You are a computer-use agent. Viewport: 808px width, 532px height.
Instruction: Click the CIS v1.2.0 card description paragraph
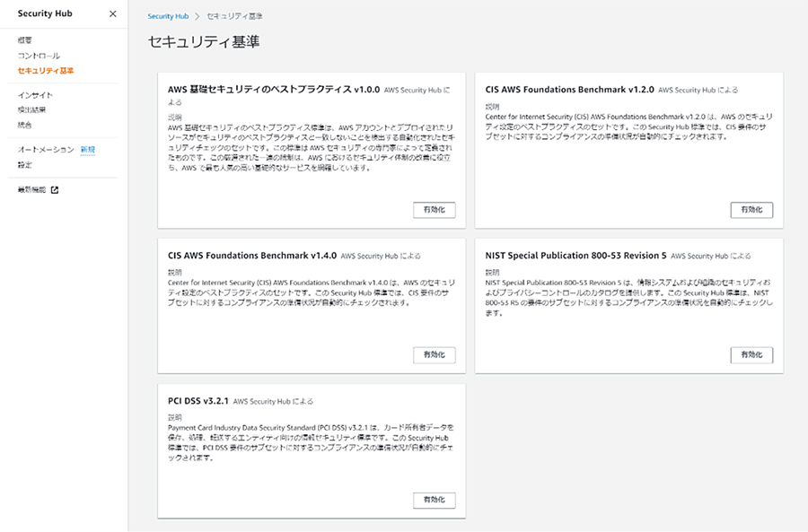(x=628, y=126)
